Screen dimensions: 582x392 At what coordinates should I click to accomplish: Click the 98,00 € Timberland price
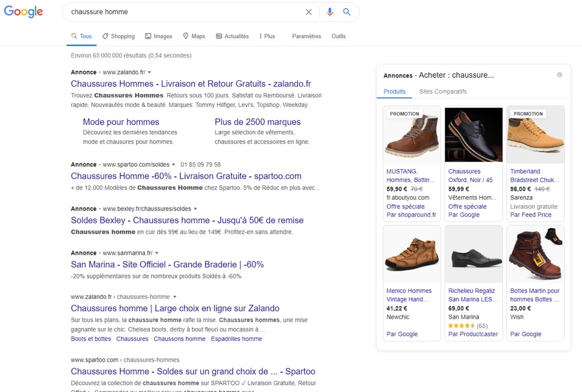tap(520, 189)
